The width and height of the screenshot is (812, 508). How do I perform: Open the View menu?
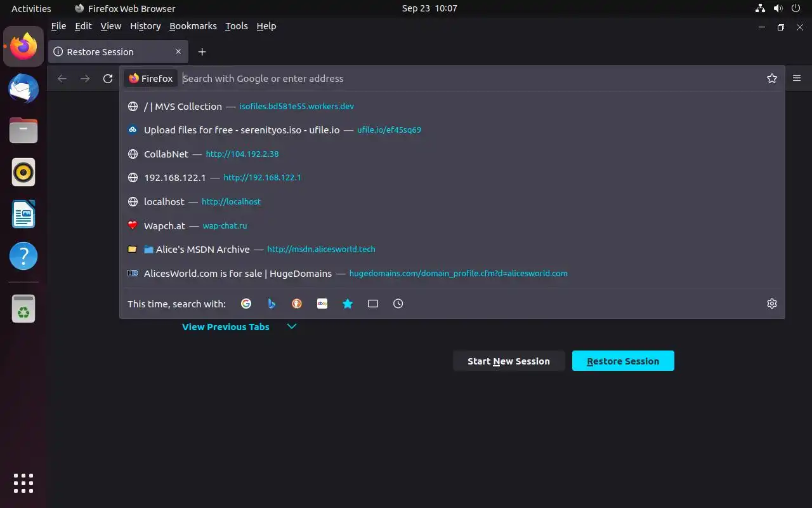110,26
